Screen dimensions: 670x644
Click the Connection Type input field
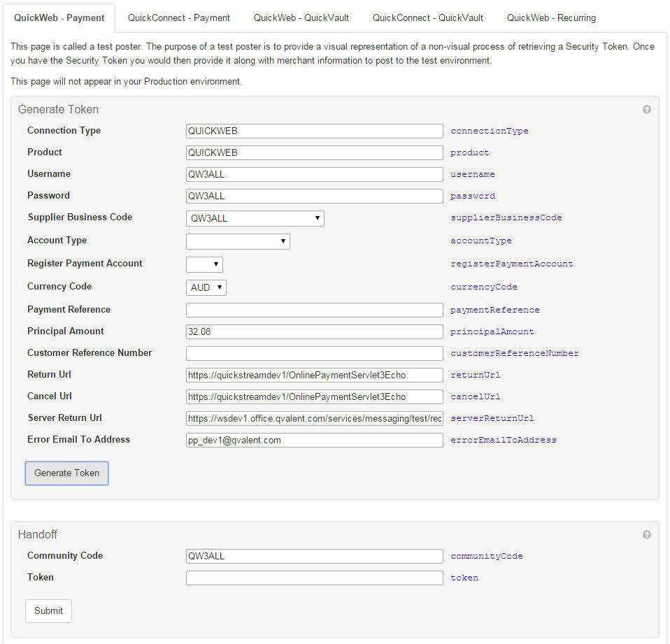pyautogui.click(x=314, y=131)
